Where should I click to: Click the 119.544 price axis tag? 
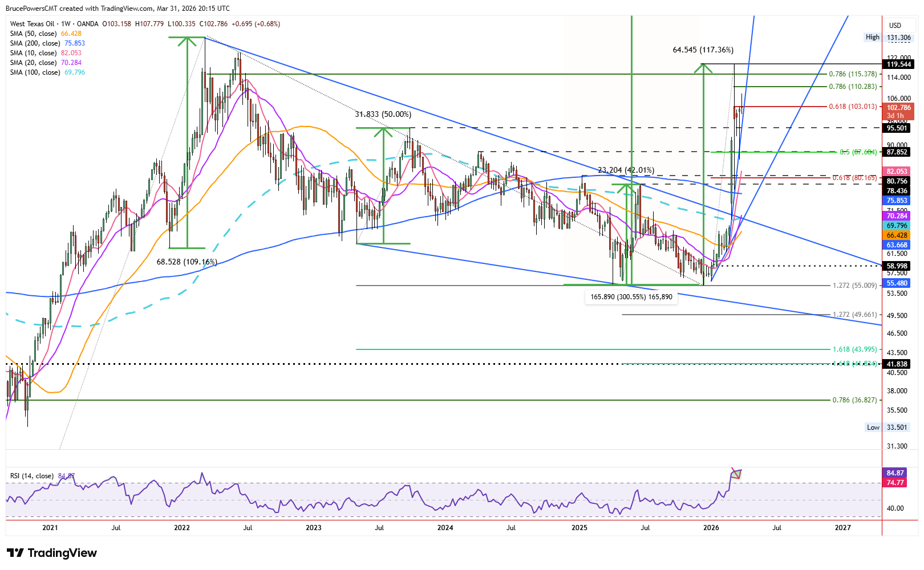(898, 64)
